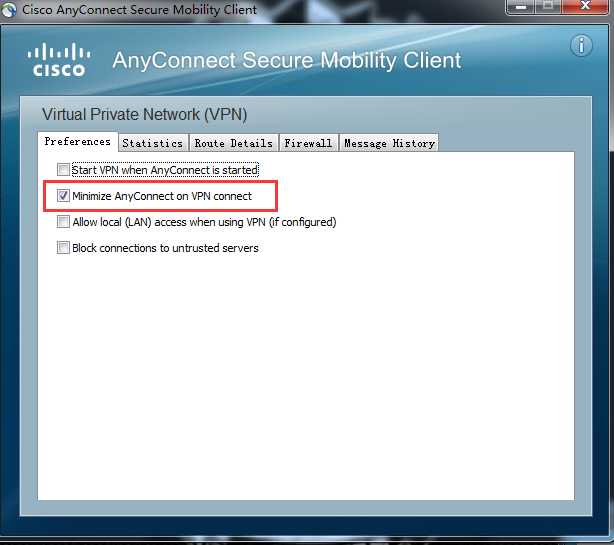
Task: Open the info (i) about icon
Action: (x=581, y=46)
